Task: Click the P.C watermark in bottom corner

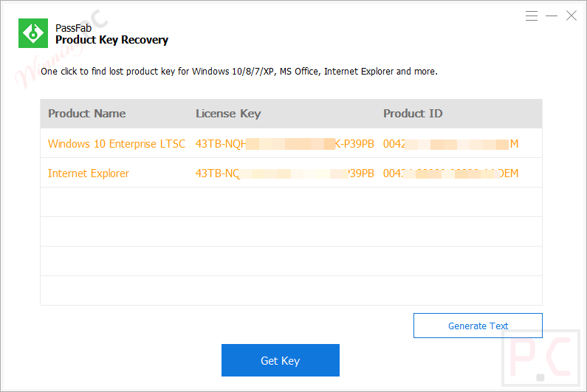Action: pos(542,360)
